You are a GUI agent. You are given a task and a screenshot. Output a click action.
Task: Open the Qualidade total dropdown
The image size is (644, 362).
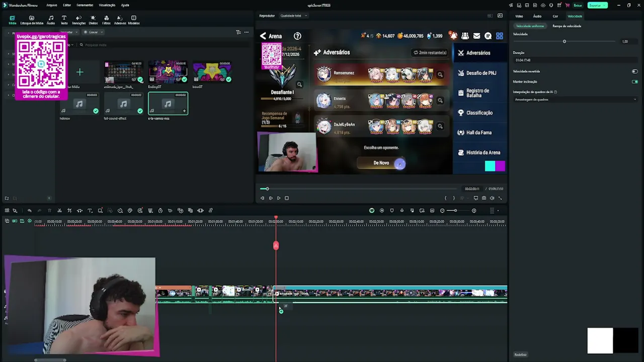[293, 16]
